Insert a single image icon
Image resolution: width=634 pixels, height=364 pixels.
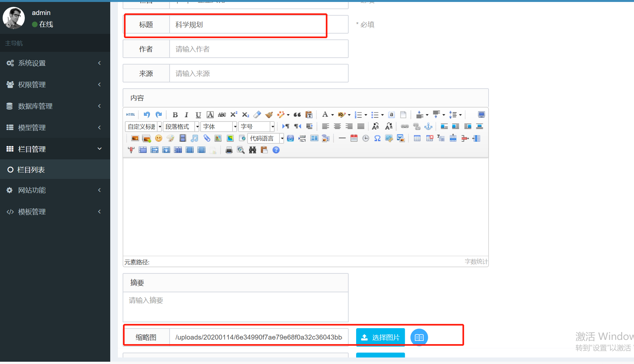135,138
